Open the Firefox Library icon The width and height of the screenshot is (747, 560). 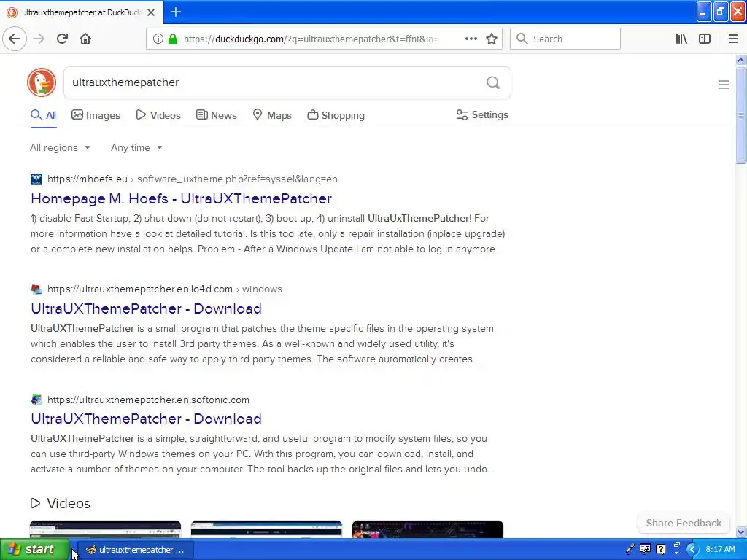tap(681, 39)
